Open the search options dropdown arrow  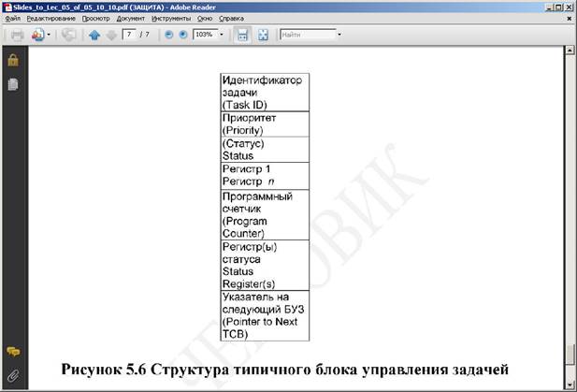(339, 35)
